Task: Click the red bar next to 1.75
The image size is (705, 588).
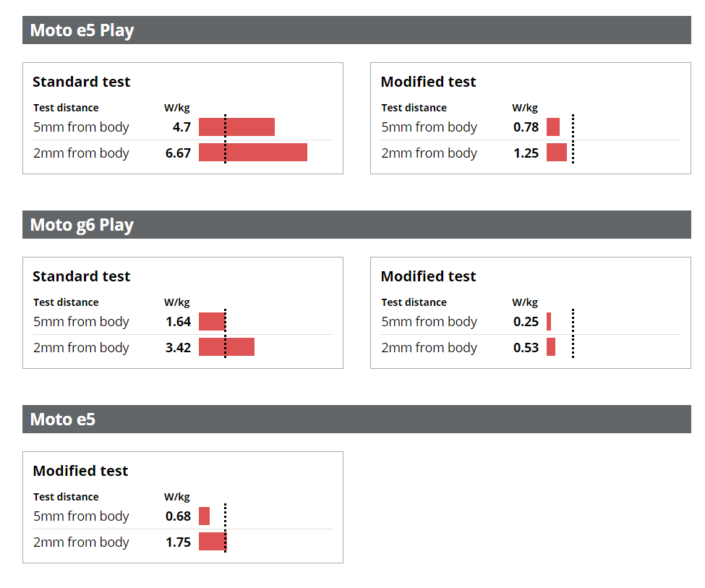Action: pos(212,542)
